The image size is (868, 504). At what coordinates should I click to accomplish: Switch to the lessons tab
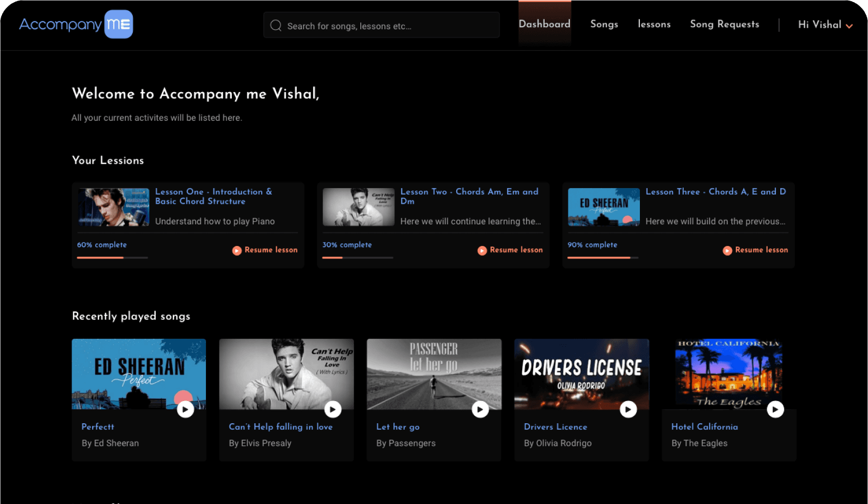tap(654, 24)
